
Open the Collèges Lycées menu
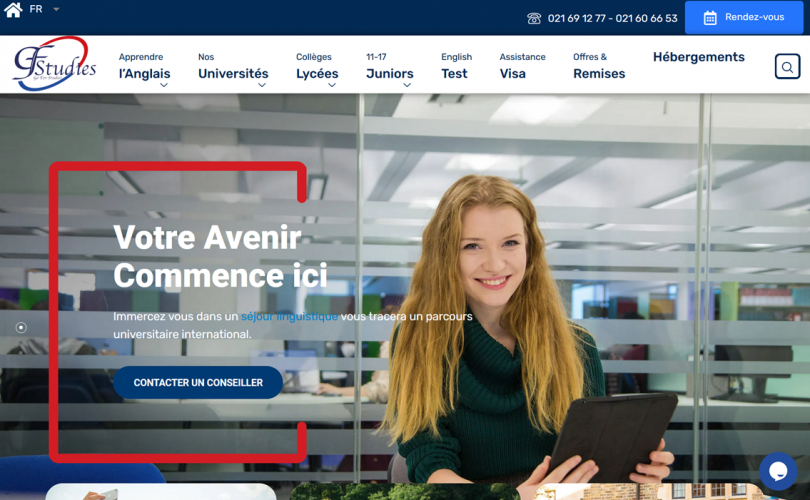[x=317, y=66]
